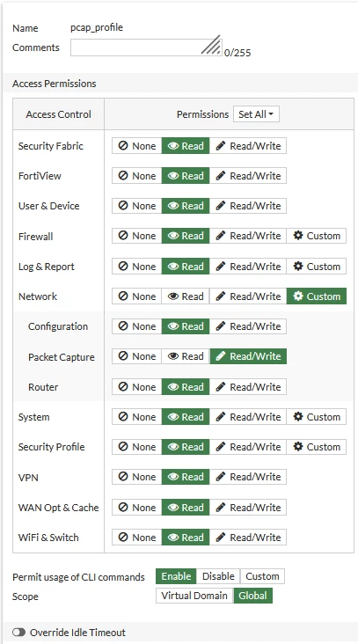Click the gear icon for System Custom

[298, 416]
